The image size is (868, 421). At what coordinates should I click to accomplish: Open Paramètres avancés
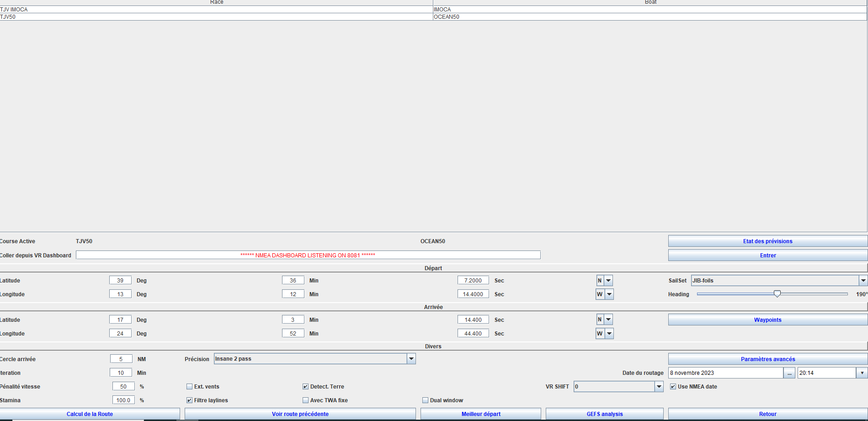tap(767, 359)
